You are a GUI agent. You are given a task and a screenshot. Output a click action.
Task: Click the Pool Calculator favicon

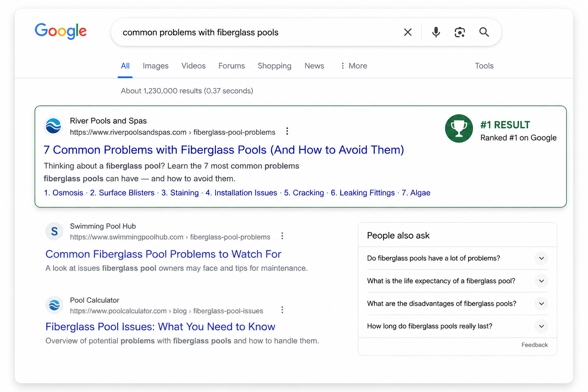54,305
